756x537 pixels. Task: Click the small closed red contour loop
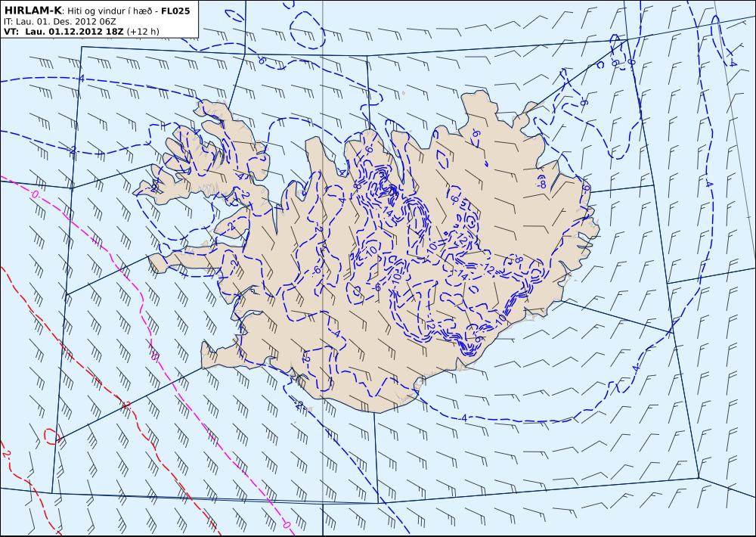(51, 436)
